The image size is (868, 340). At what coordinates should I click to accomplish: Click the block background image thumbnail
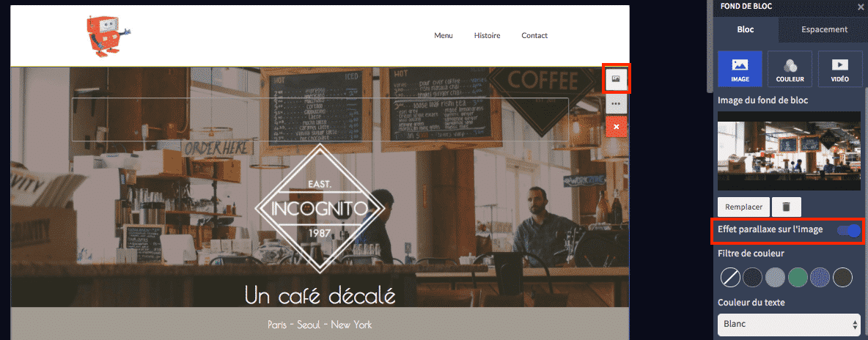[790, 151]
